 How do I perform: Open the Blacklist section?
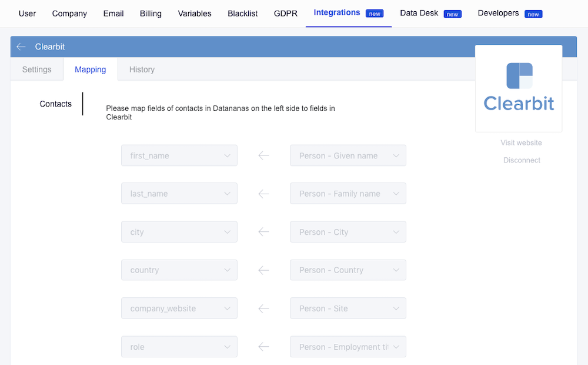click(243, 14)
